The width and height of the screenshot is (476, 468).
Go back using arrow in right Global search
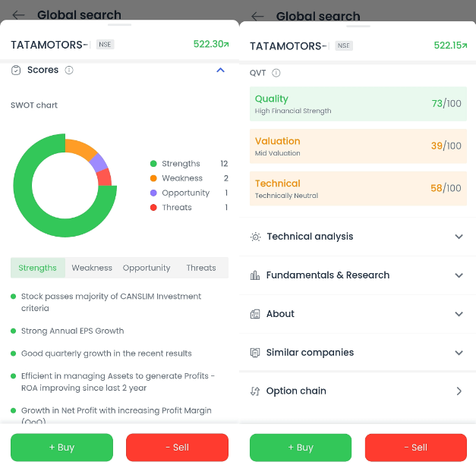coord(257,16)
